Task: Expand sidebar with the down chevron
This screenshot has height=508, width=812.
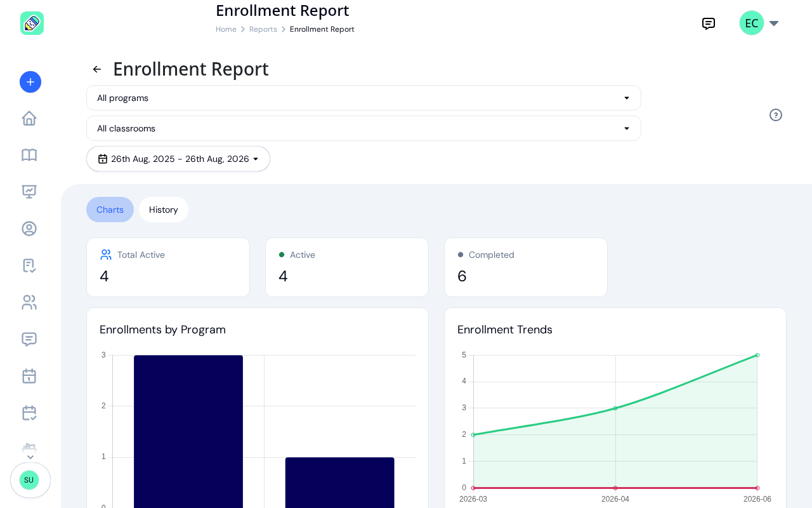Action: tap(30, 457)
